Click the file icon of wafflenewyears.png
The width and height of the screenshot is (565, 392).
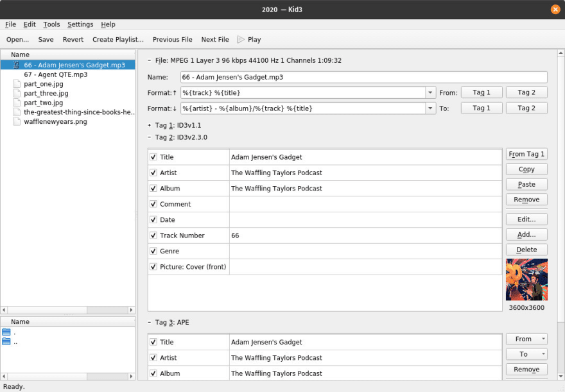(x=17, y=121)
